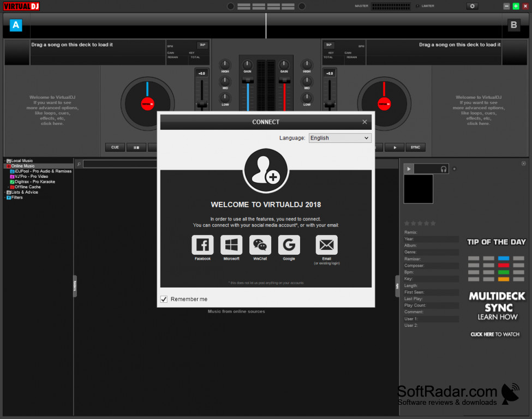This screenshot has width=532, height=419.
Task: Click the left deck welcome advanced options text
Action: 52,110
